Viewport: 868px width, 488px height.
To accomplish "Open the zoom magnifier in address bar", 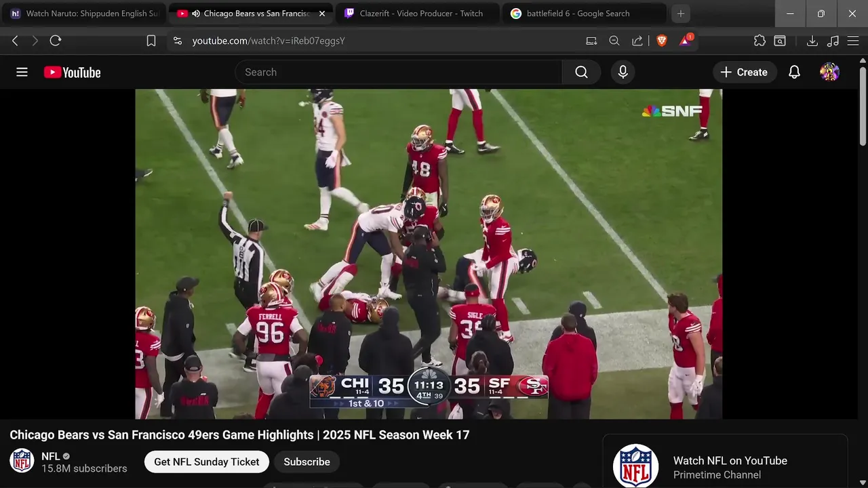I will tap(614, 41).
